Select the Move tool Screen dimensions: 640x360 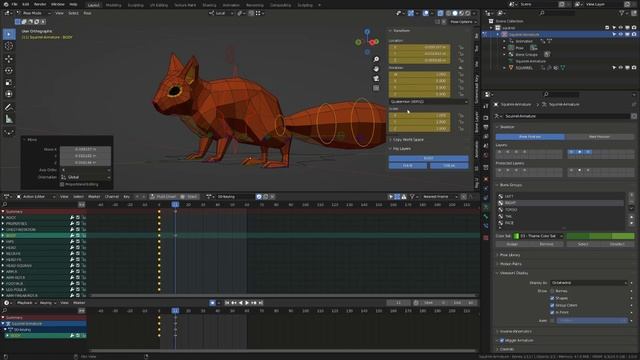click(9, 59)
